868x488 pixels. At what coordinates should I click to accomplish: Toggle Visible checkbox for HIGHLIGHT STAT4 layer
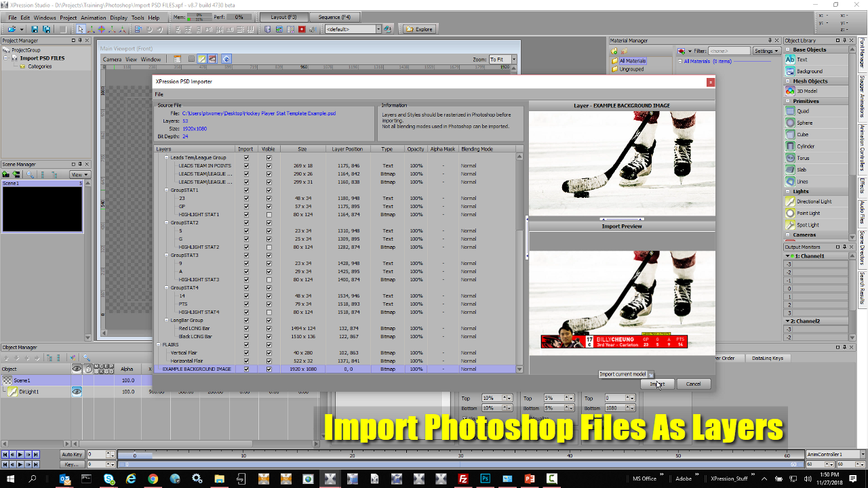tap(269, 312)
